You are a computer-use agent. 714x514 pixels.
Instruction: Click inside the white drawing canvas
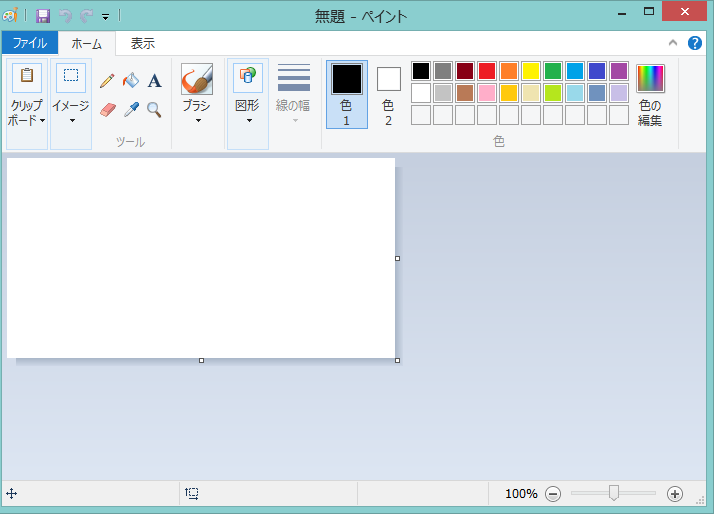(x=201, y=258)
